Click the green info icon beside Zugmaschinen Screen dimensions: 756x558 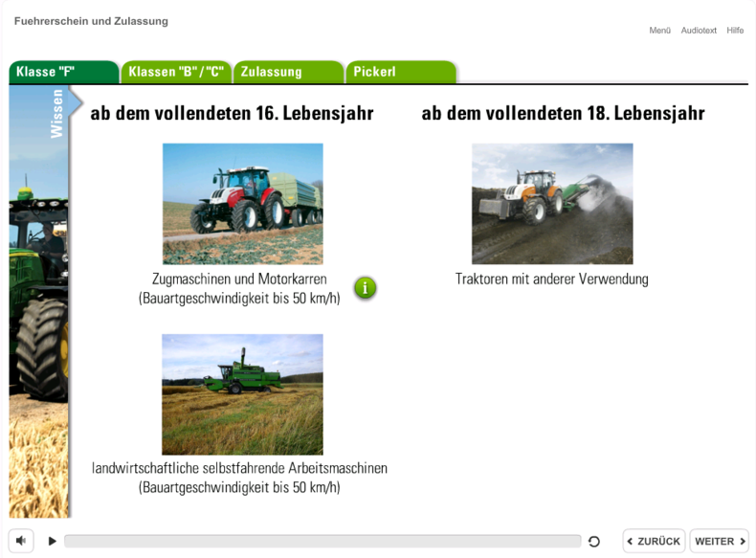coord(365,287)
